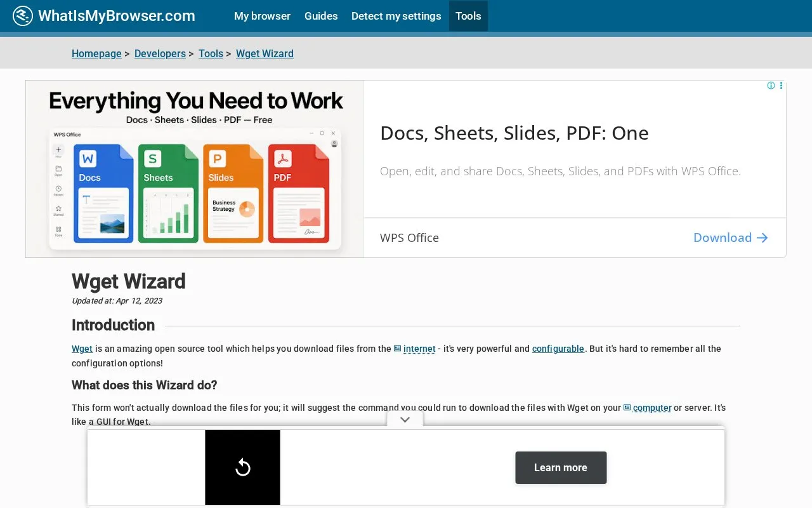This screenshot has width=812, height=508.
Task: Open Developers breadcrumb link
Action: click(160, 54)
